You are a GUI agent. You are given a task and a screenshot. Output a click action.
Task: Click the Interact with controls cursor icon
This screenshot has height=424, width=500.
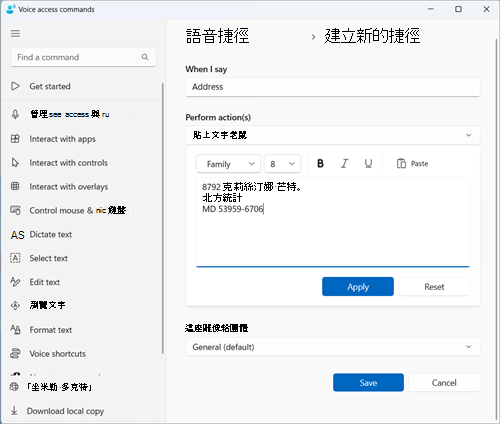point(15,163)
